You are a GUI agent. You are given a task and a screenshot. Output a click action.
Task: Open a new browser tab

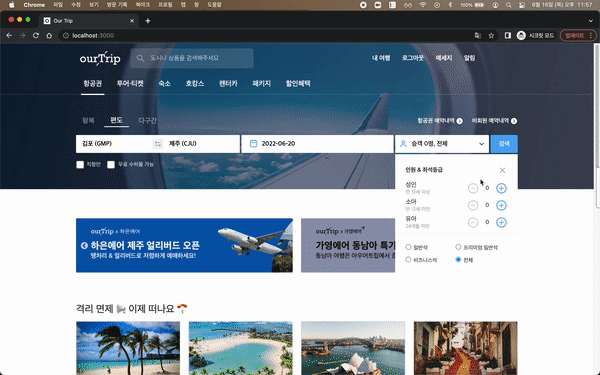point(148,21)
